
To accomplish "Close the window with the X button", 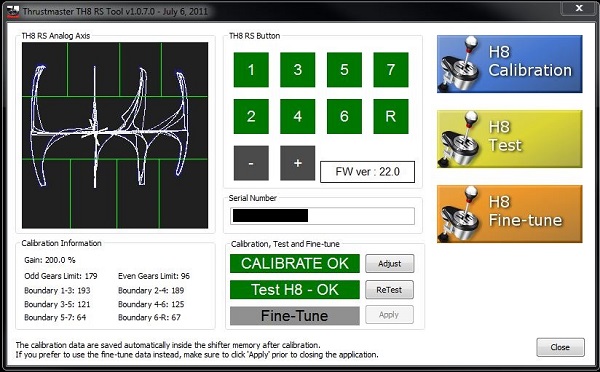I will (x=579, y=8).
